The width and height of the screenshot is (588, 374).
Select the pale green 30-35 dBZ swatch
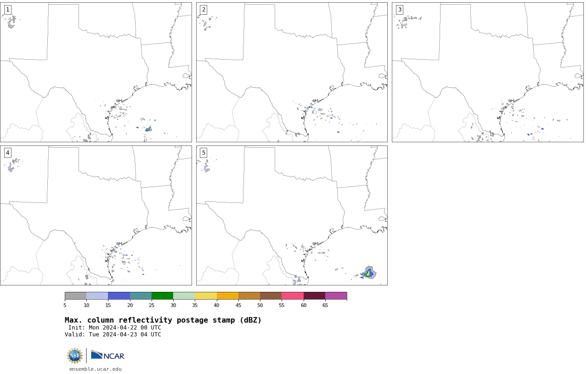(x=184, y=296)
